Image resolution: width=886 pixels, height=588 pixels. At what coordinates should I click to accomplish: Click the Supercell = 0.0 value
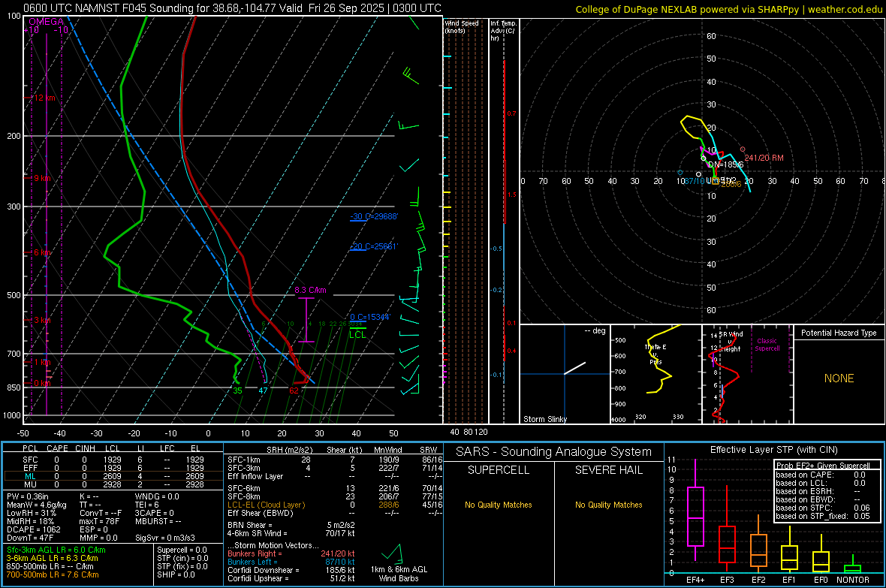coord(182,550)
